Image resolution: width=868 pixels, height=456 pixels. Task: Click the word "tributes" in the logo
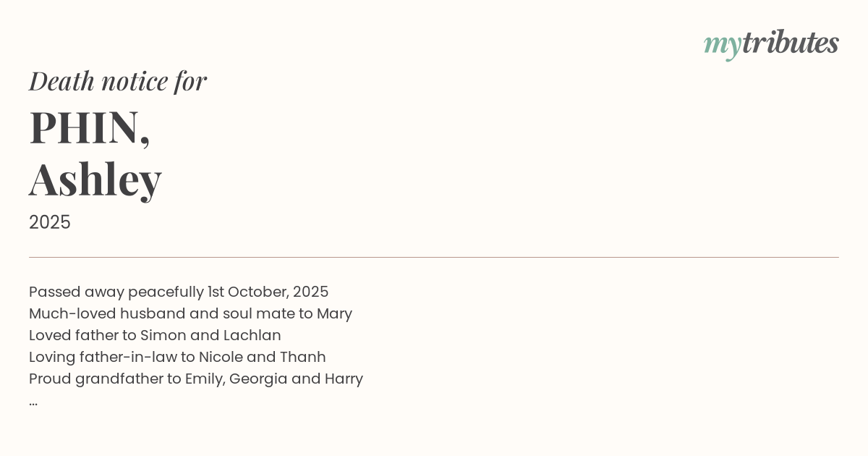[790, 43]
